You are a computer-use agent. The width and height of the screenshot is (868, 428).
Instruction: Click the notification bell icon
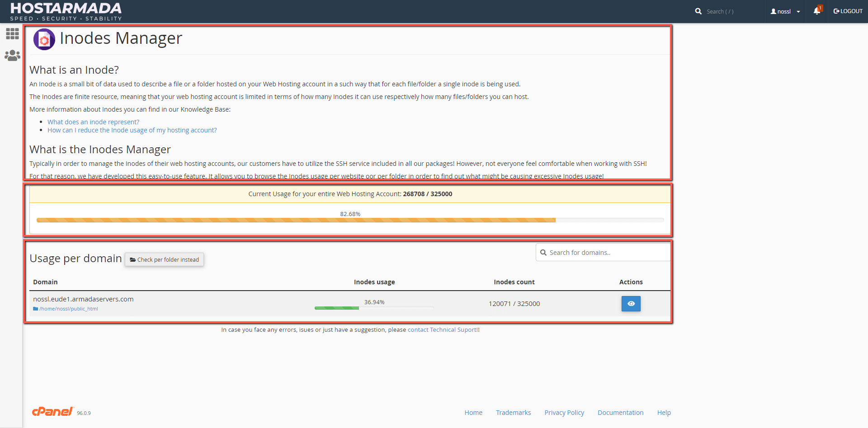816,11
